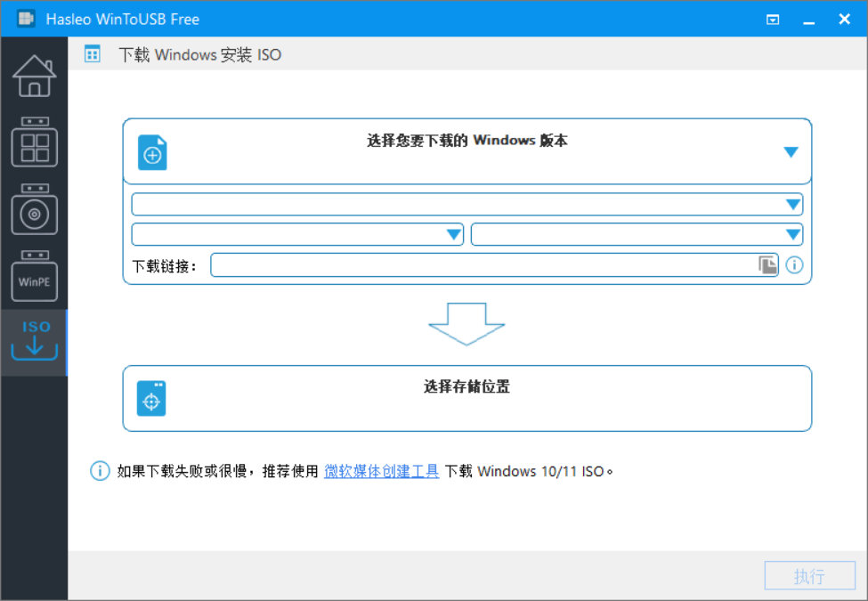The width and height of the screenshot is (868, 601).
Task: Copy the download link with copy icon
Action: point(767,265)
